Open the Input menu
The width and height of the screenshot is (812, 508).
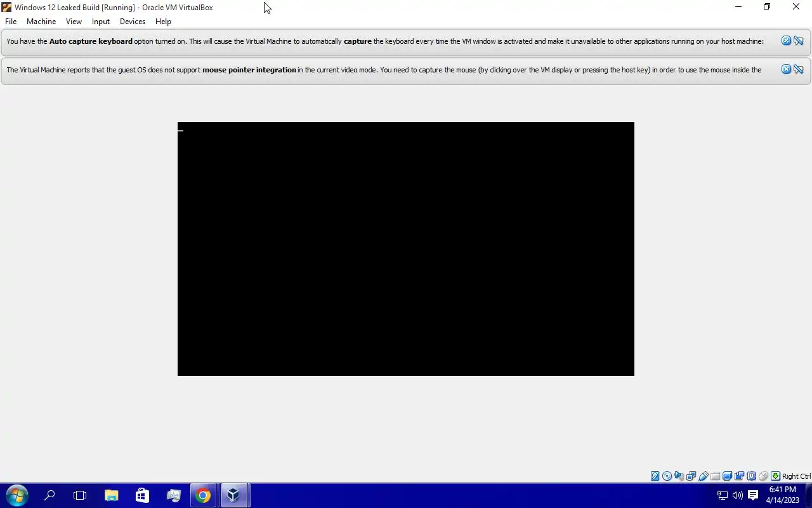pos(101,22)
